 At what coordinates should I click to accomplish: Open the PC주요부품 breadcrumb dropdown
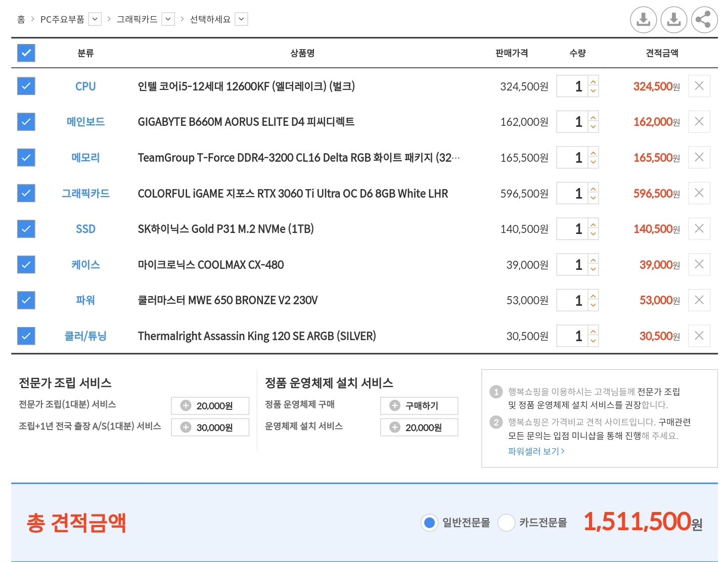95,19
